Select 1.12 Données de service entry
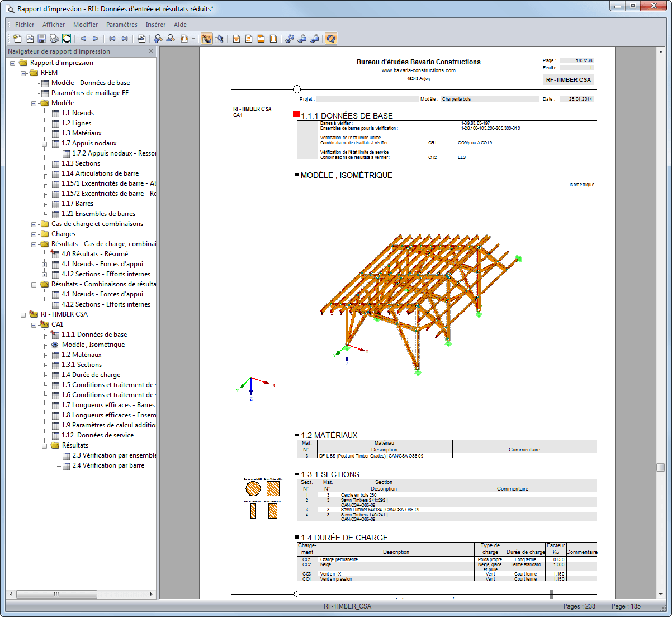672x617 pixels. tap(98, 435)
